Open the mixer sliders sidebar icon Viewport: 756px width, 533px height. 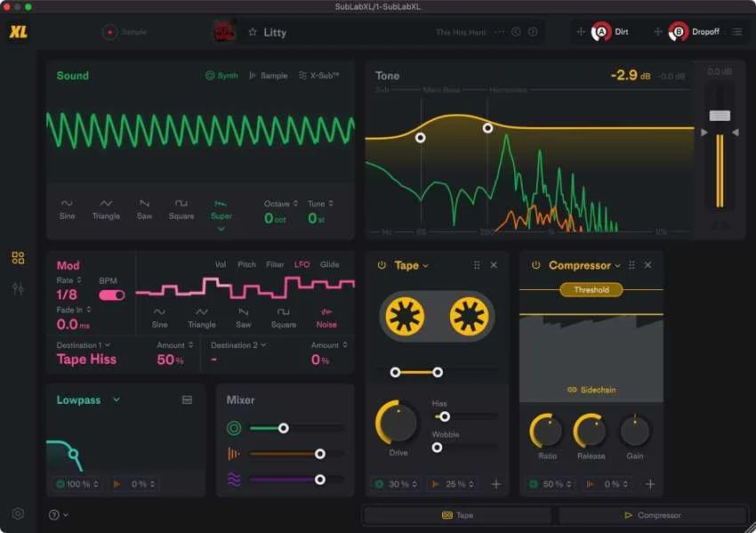pos(18,288)
